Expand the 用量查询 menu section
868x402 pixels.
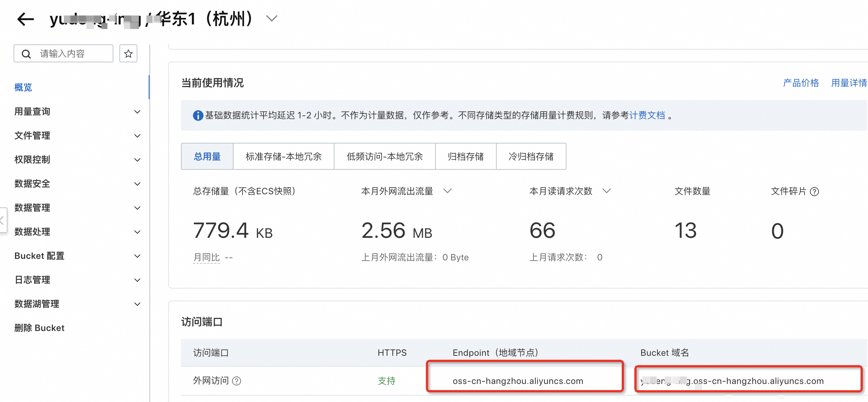point(77,112)
